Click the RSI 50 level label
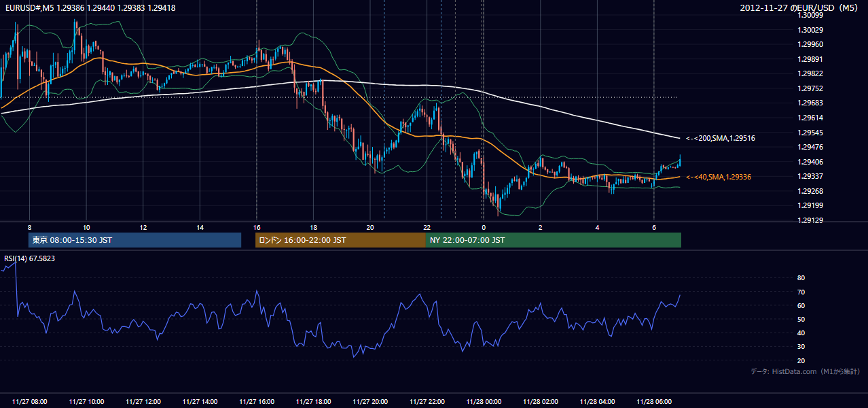Viewport: 868px width, 408px height. [801, 319]
